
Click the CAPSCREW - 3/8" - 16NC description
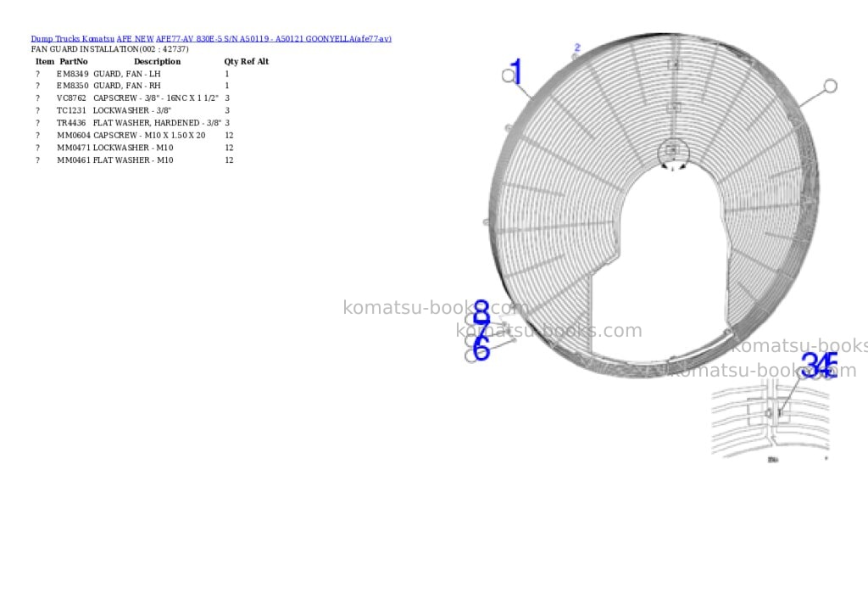pos(156,98)
